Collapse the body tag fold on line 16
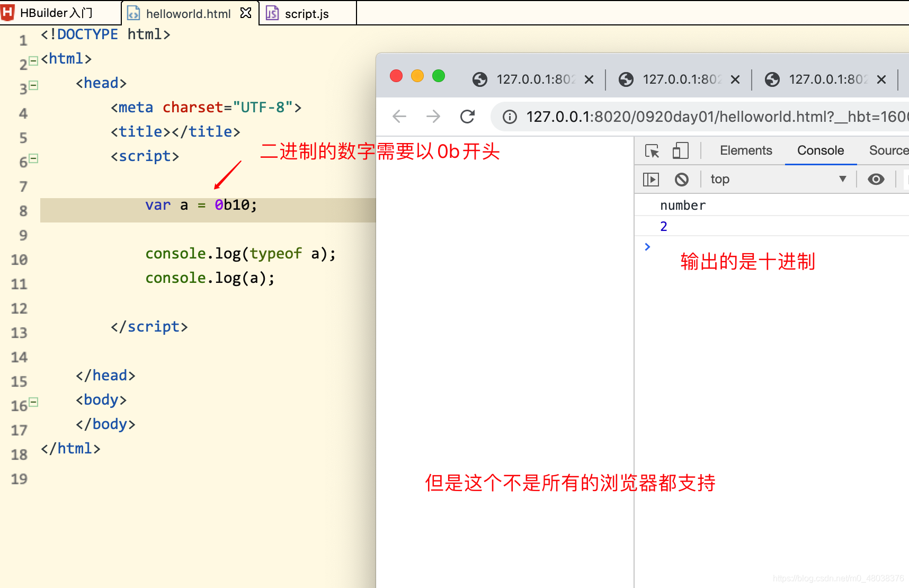 33,402
